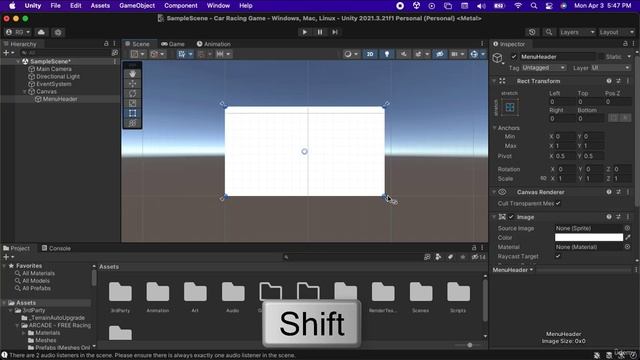Select the Rect tool
Image resolution: width=640 pixels, height=360 pixels.
pyautogui.click(x=132, y=113)
